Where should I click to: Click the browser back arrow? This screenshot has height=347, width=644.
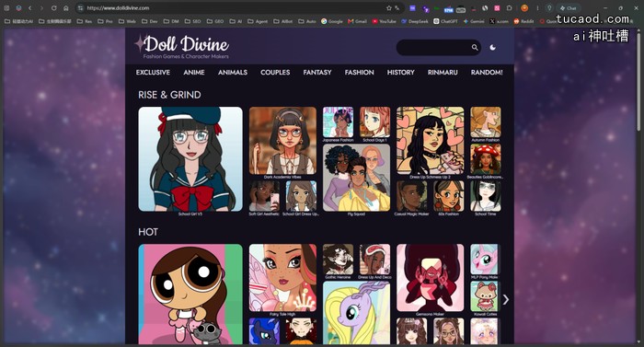click(x=30, y=7)
